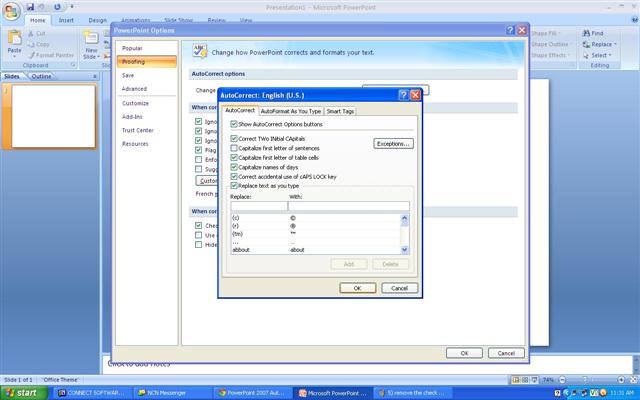Click the zoom in plus button
The height and width of the screenshot is (400, 640).
pos(621,380)
